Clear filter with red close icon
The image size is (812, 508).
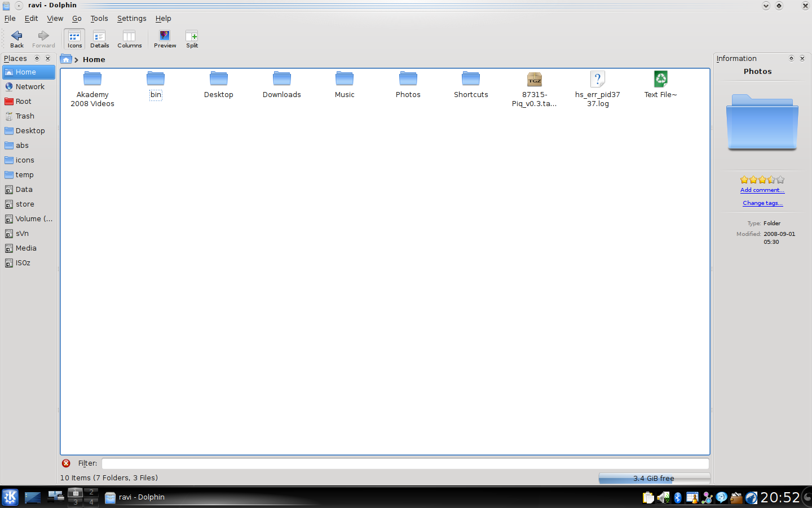pos(66,463)
